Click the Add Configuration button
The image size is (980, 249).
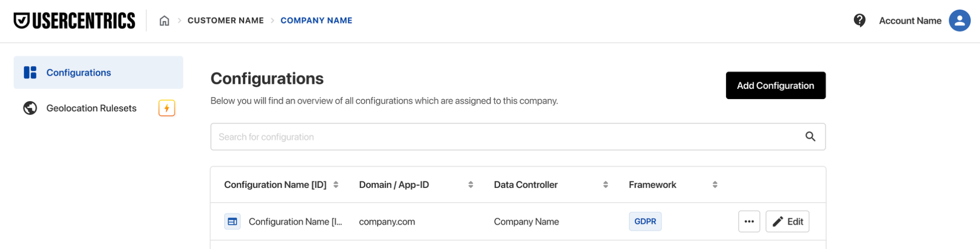pyautogui.click(x=776, y=85)
